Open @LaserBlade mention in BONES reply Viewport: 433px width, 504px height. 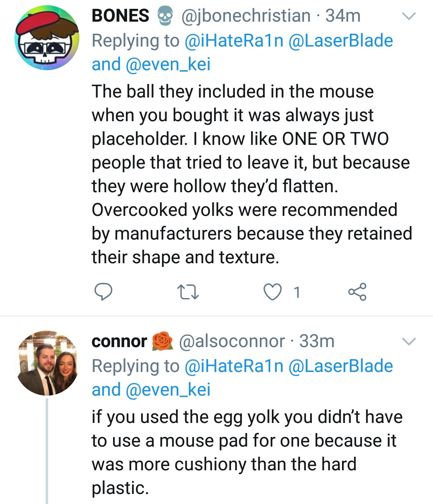(340, 41)
